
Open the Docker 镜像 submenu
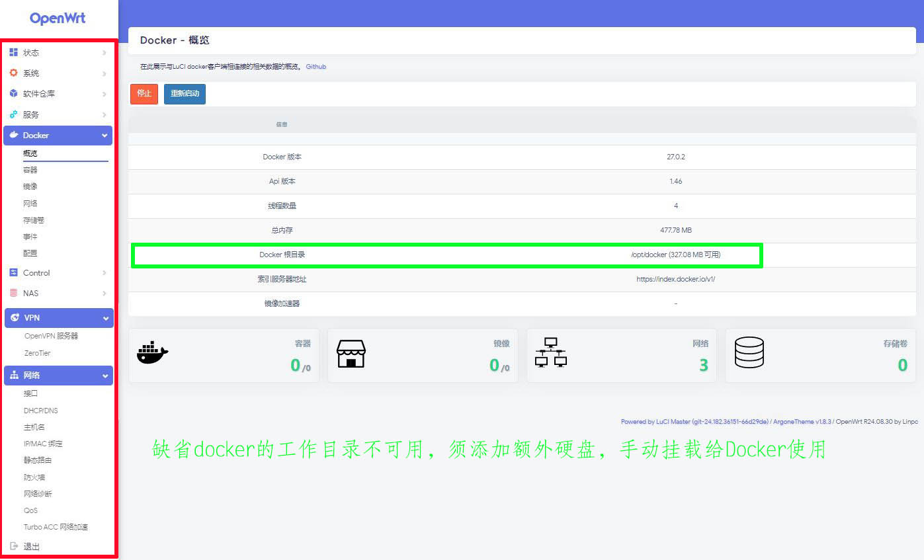30,186
